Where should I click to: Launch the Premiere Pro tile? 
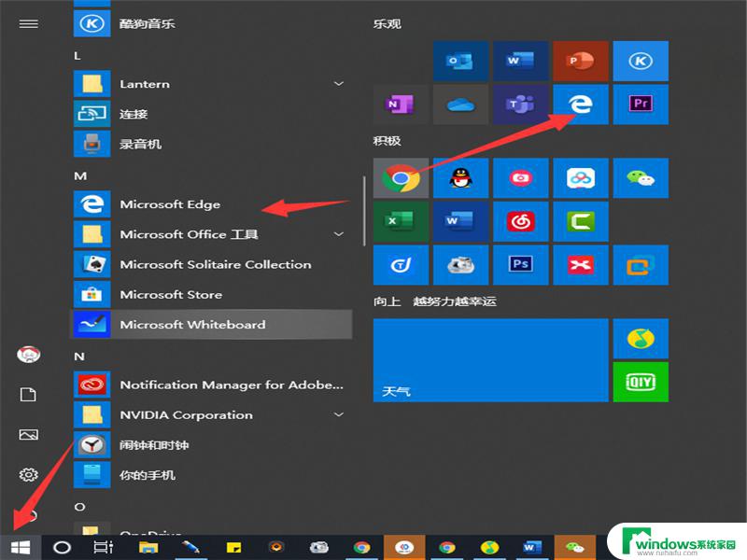click(641, 105)
